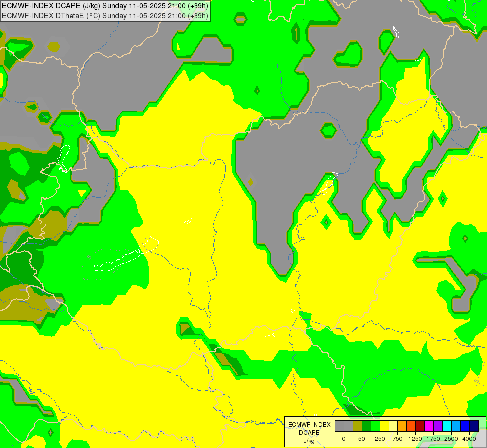Select the pale yellow legend swatch

point(393,426)
